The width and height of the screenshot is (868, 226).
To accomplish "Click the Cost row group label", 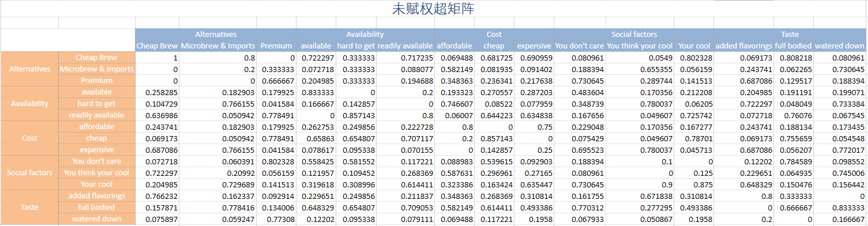I will tap(29, 138).
